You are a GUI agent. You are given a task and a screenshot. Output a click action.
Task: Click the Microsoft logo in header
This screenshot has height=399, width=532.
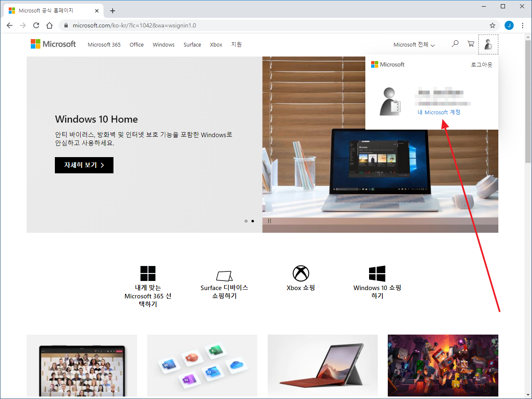[53, 44]
